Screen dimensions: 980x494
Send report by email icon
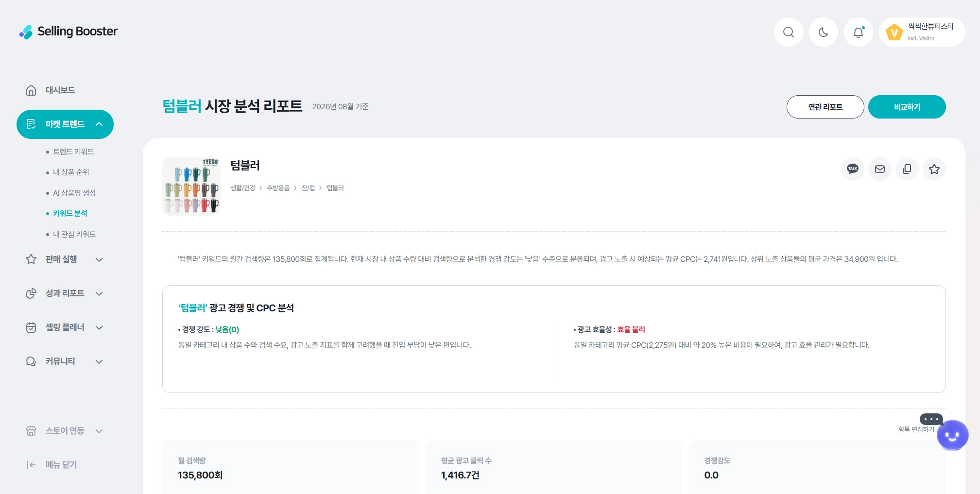(879, 169)
